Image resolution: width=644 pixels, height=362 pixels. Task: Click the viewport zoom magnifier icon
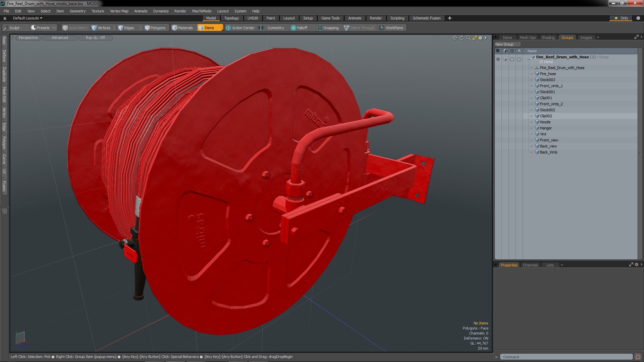click(468, 38)
